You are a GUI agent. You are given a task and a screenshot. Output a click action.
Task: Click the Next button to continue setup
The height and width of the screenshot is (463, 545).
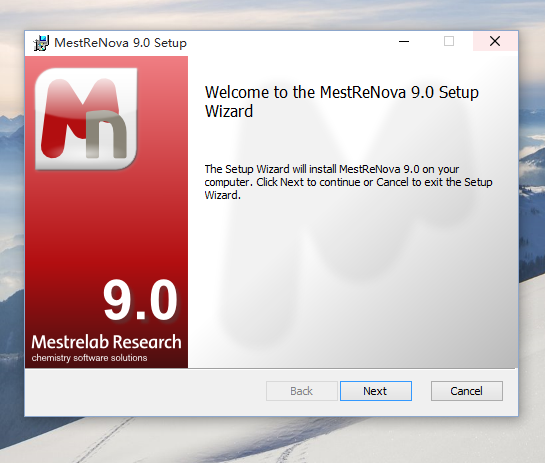pos(376,391)
